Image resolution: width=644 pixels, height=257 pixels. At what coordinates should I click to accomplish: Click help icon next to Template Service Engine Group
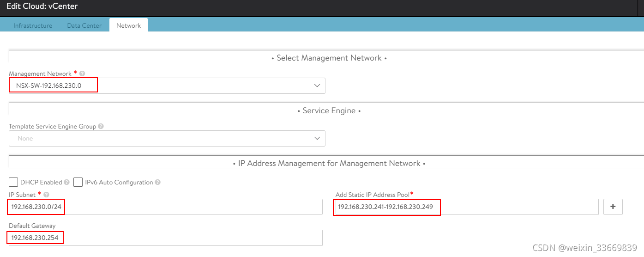[x=101, y=126]
